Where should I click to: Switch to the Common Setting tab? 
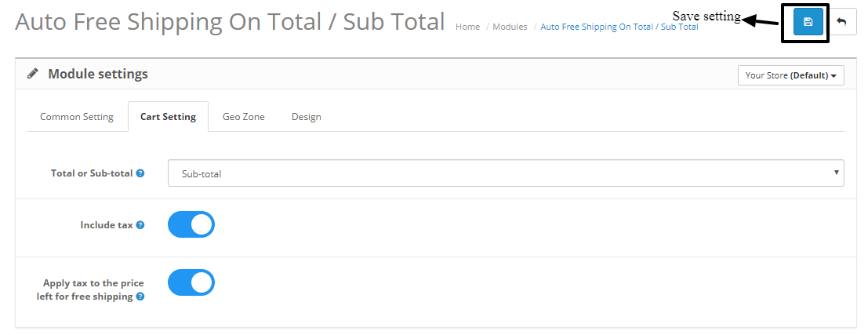pos(77,117)
